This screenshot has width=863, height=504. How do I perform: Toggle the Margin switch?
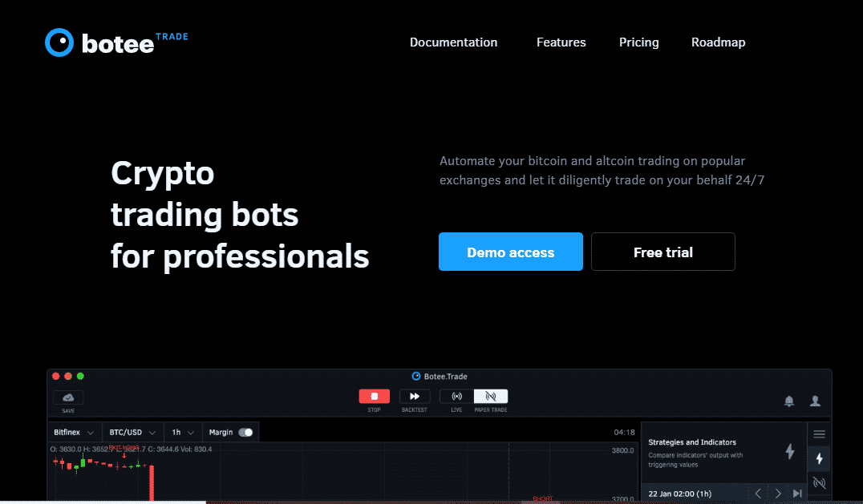pyautogui.click(x=245, y=433)
